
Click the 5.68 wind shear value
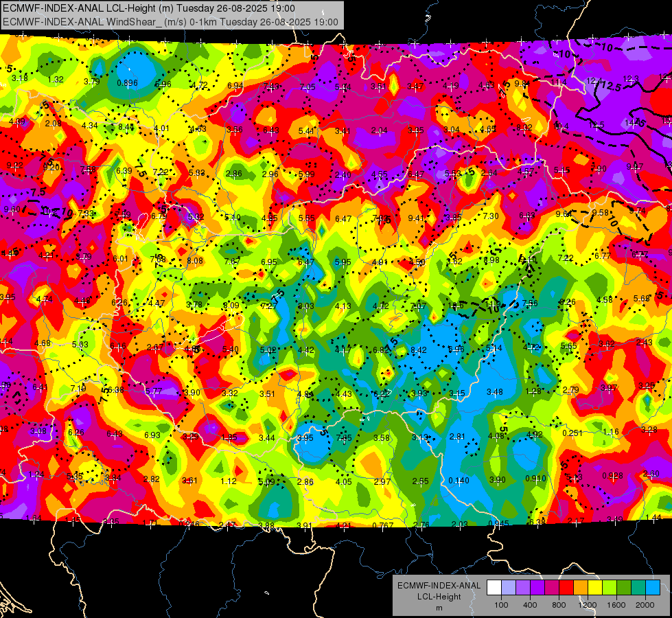tap(642, 298)
